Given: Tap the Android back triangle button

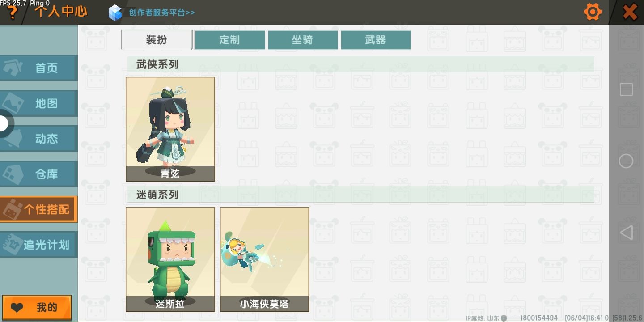Looking at the screenshot, I should tap(626, 233).
